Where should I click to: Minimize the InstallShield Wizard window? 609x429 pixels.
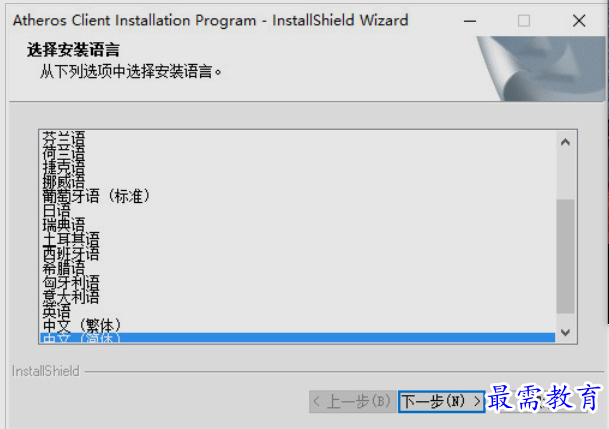470,21
